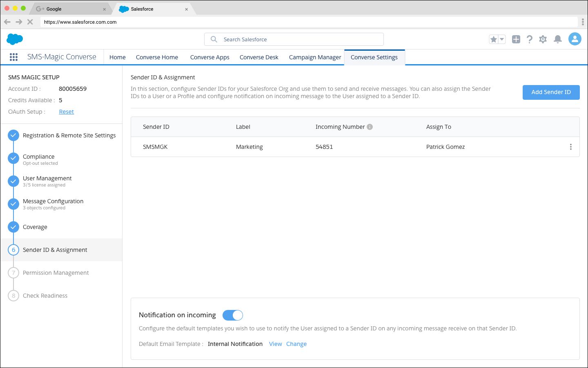Toggle the Notification on incoming switch
This screenshot has width=588, height=368.
pyautogui.click(x=233, y=315)
